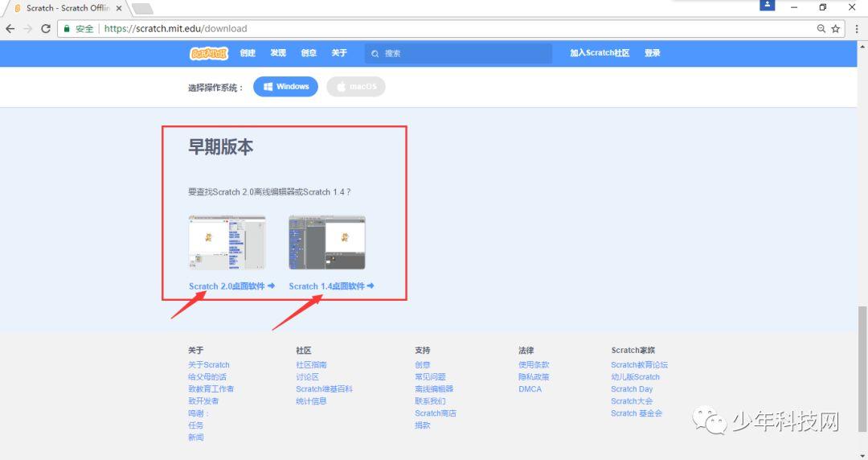Click the Chrome profile avatar icon
This screenshot has height=460, width=868.
(768, 5)
